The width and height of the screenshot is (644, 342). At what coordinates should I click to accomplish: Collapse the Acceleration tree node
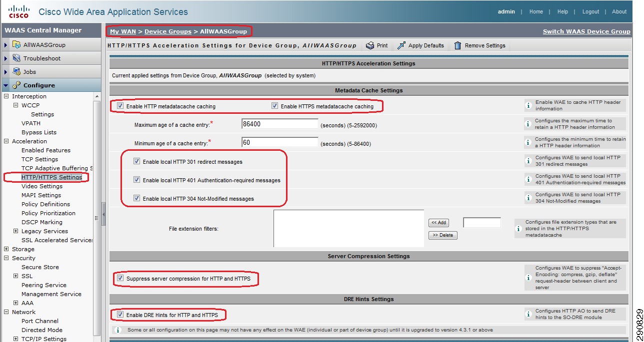tap(6, 141)
